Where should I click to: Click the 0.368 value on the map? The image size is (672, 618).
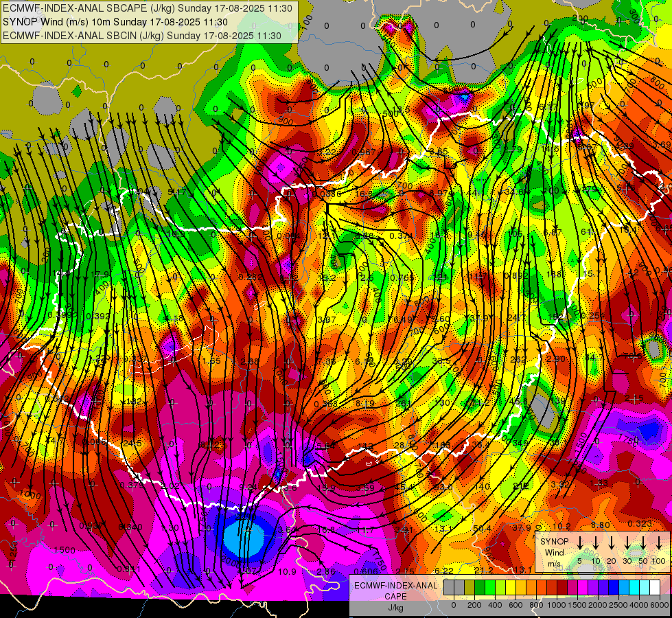pos(326,404)
